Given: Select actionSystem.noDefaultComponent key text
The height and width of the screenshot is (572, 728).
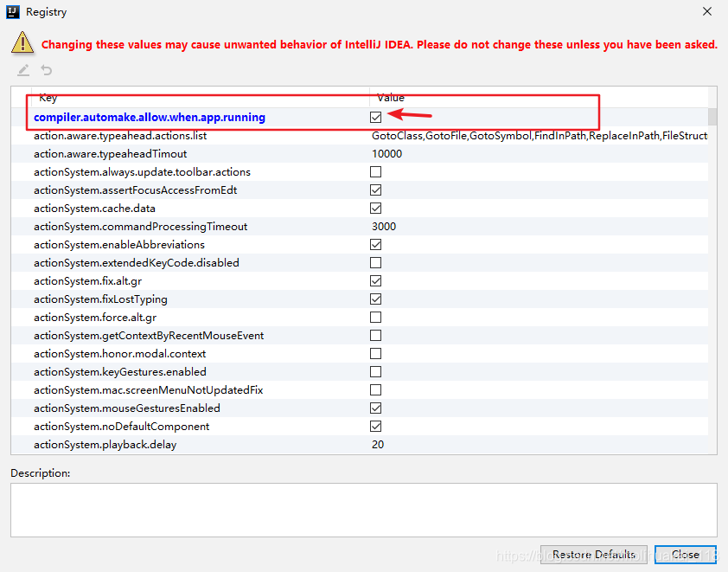Looking at the screenshot, I should 122,426.
